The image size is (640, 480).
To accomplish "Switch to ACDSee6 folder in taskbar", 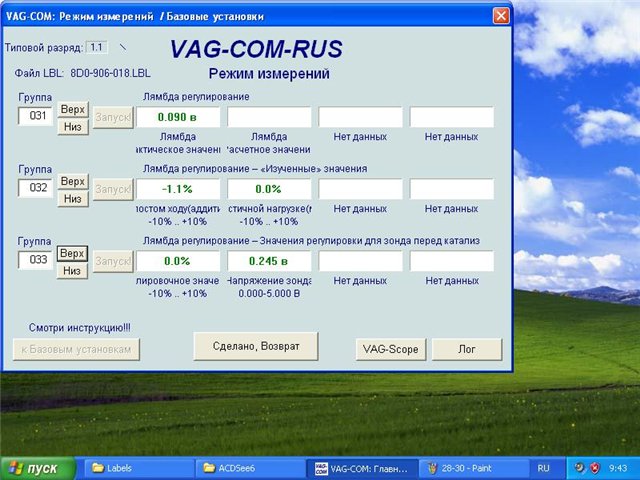I will tap(250, 468).
